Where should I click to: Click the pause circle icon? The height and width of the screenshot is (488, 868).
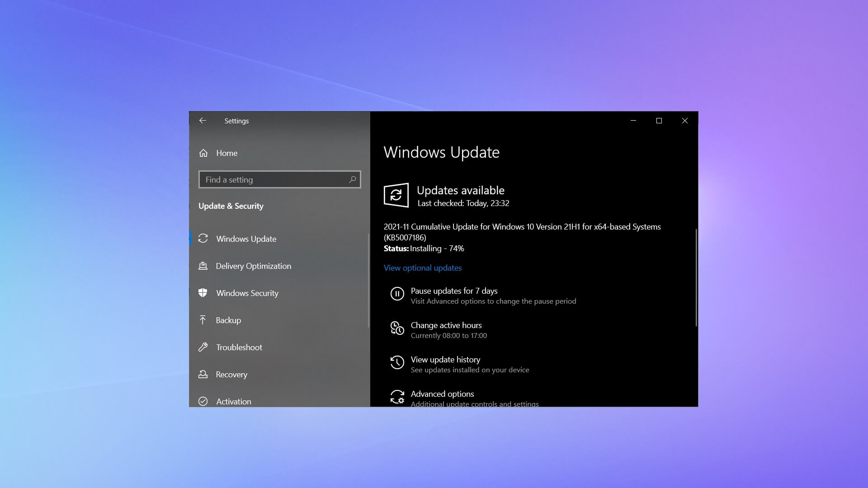click(x=397, y=294)
